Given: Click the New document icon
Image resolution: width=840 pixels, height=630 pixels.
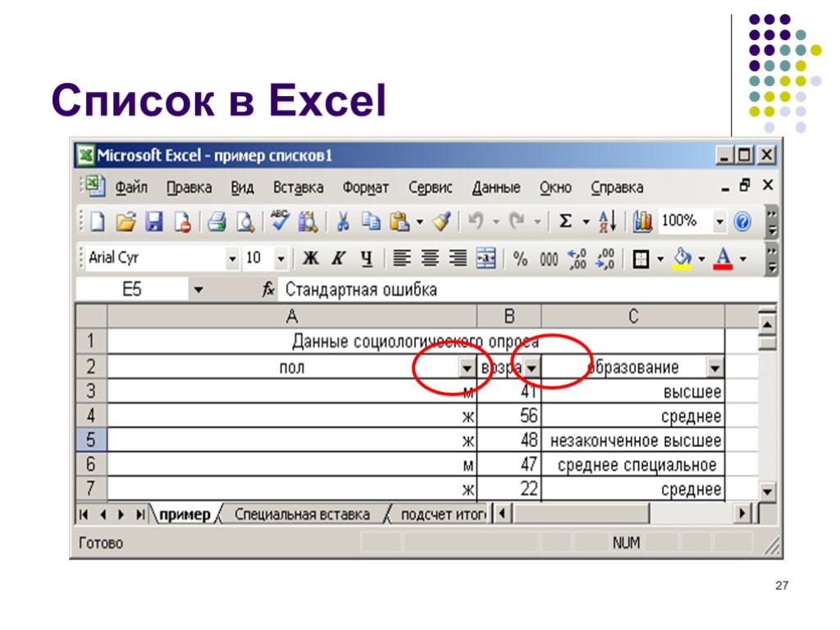Looking at the screenshot, I should (98, 221).
